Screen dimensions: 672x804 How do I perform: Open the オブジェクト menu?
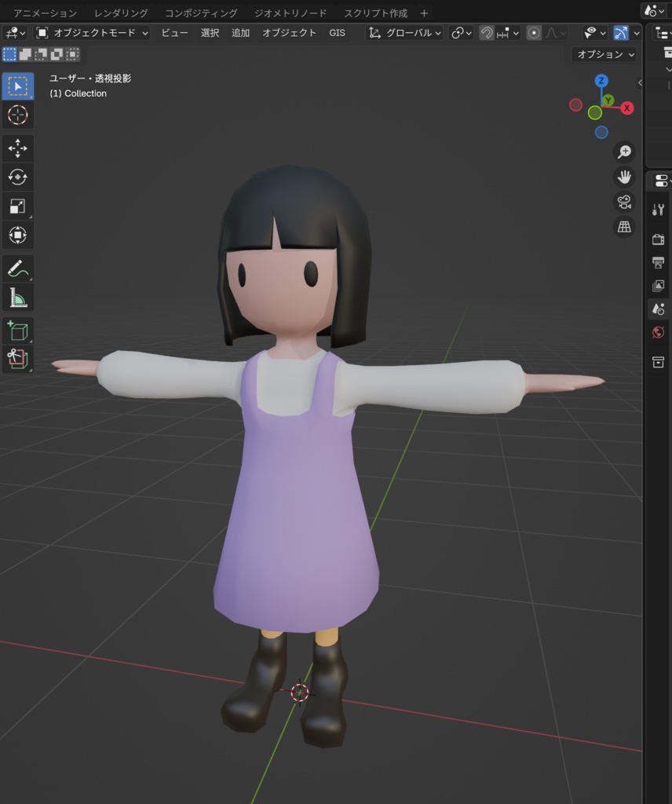289,33
